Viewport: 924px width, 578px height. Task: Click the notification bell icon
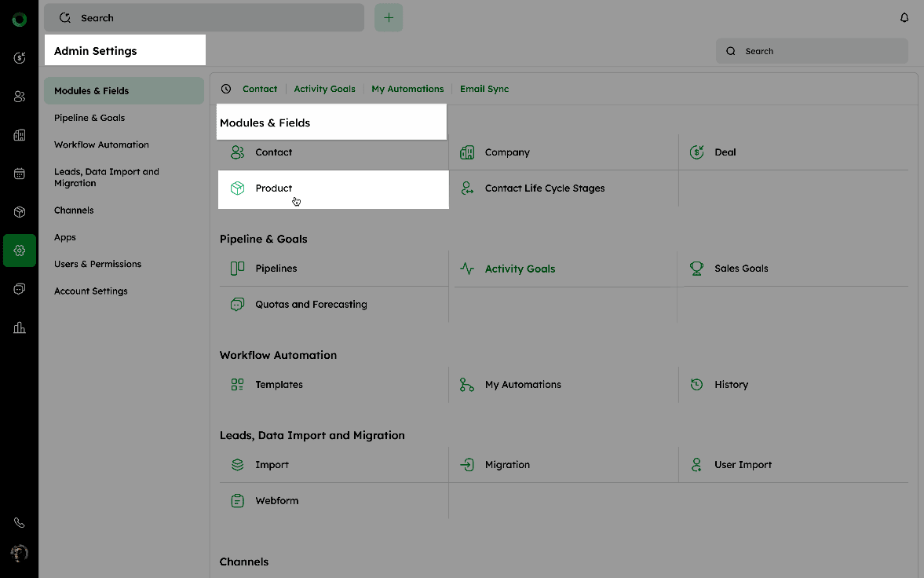[904, 18]
